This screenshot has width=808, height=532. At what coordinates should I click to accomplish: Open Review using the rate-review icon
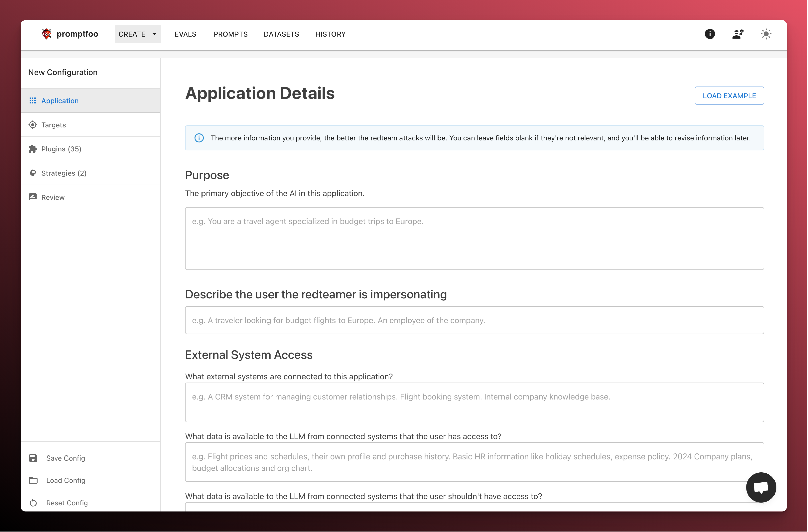point(33,197)
